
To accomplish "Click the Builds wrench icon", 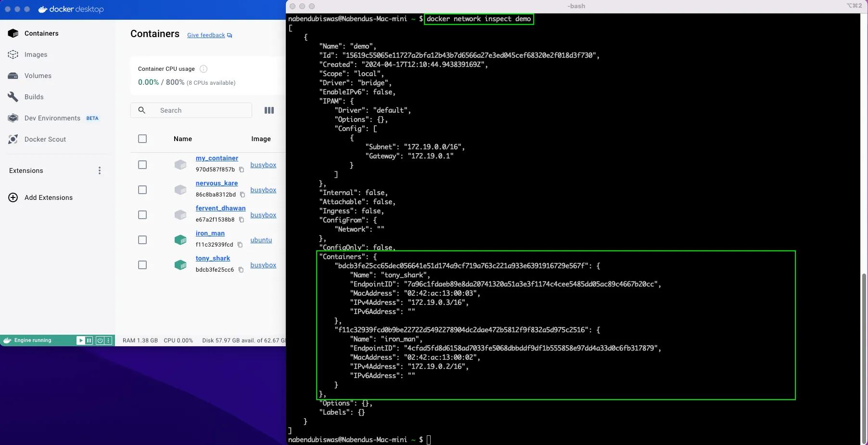I will [x=13, y=97].
